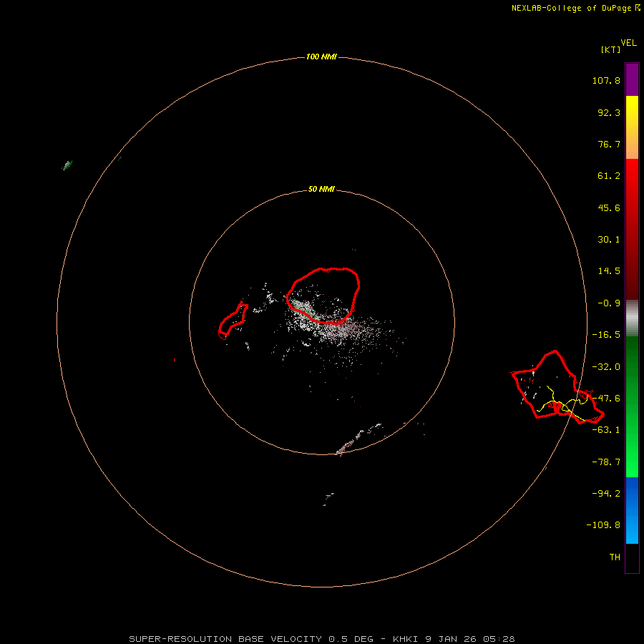Click the 61.2 velocity scale value
Screen dimensions: 644x644
click(609, 176)
